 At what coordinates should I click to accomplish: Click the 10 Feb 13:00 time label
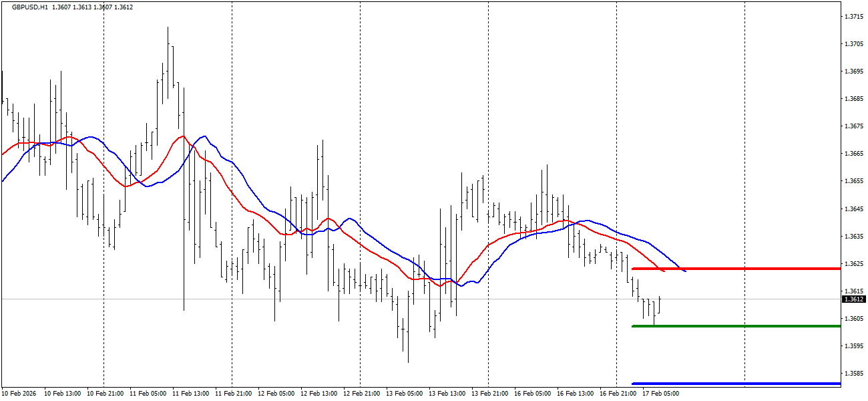pyautogui.click(x=62, y=394)
